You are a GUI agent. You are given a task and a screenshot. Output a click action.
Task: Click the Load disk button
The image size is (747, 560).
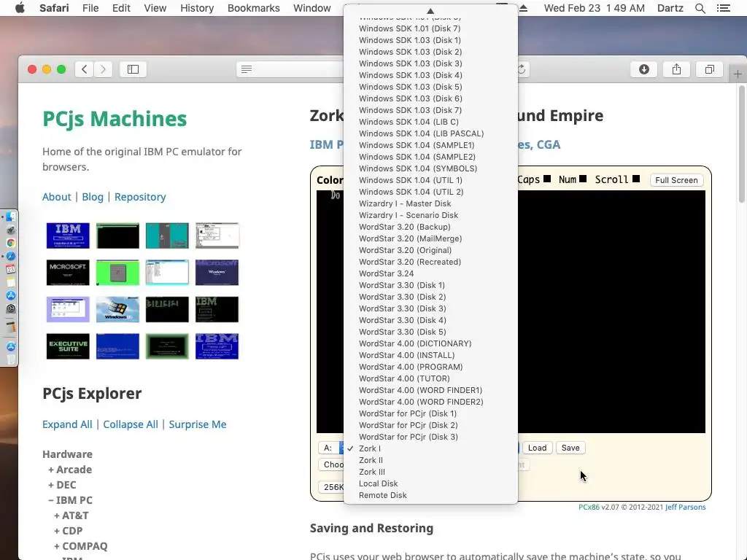click(537, 448)
